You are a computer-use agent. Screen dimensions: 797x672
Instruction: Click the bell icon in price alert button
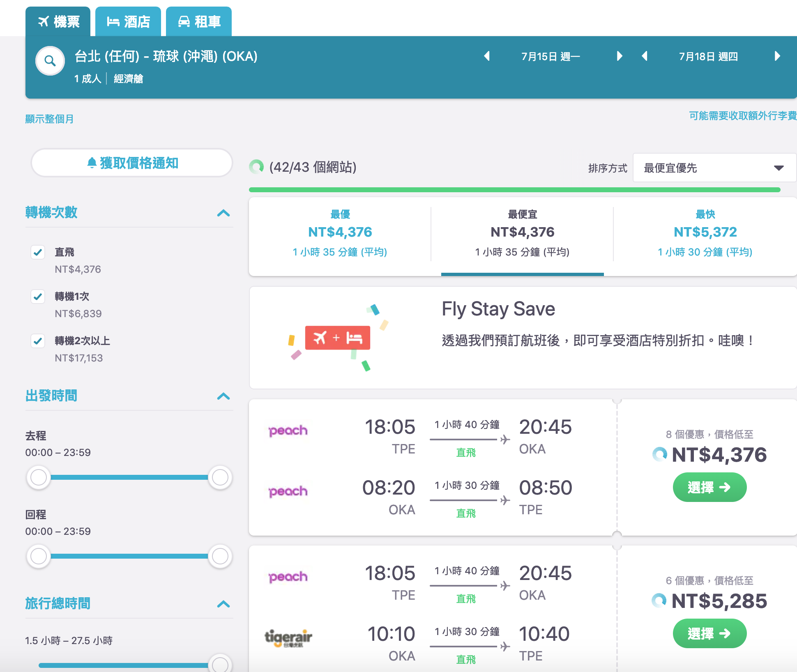92,163
